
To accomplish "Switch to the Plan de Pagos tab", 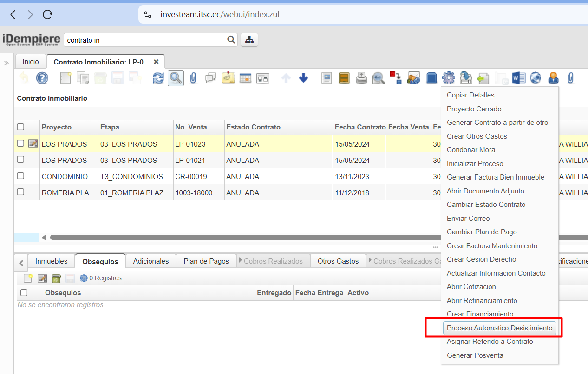I will [206, 261].
